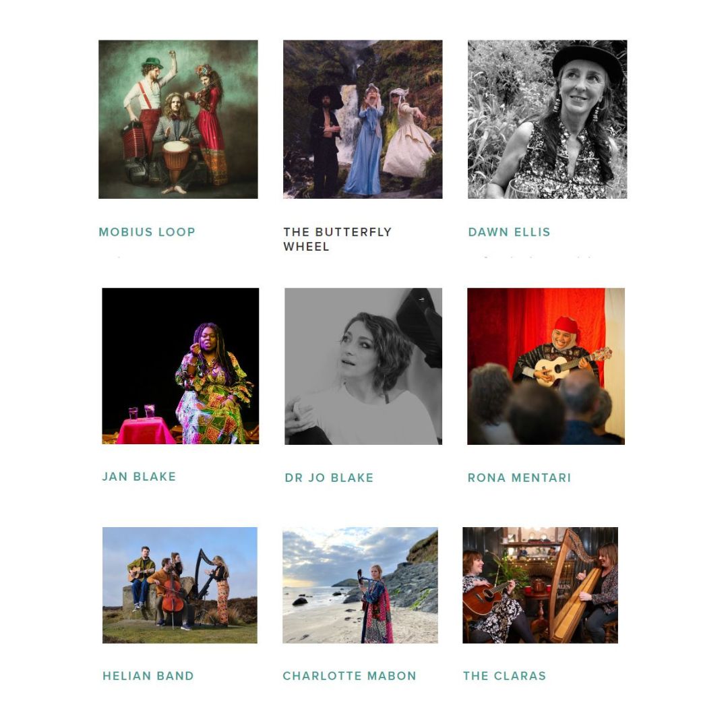Click the Helian Band title link

click(x=148, y=675)
